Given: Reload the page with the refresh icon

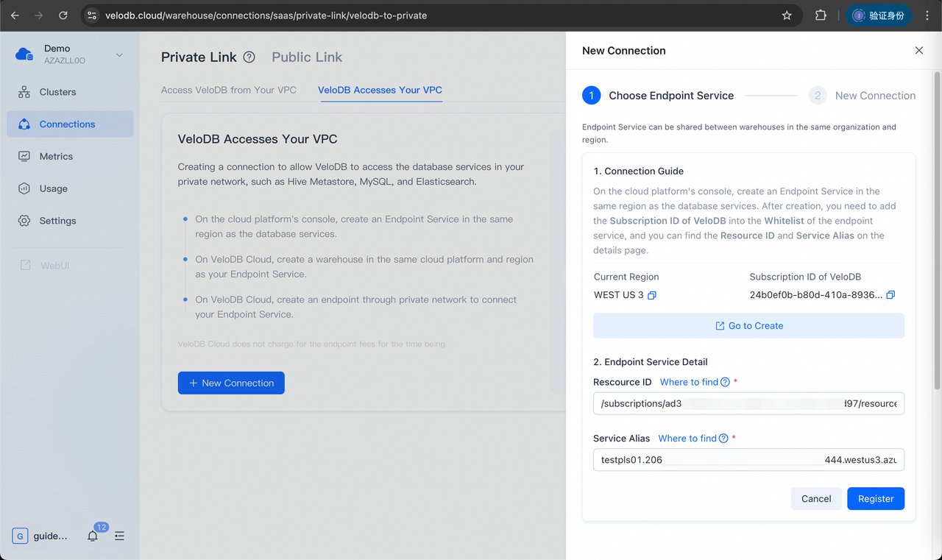Looking at the screenshot, I should (63, 15).
